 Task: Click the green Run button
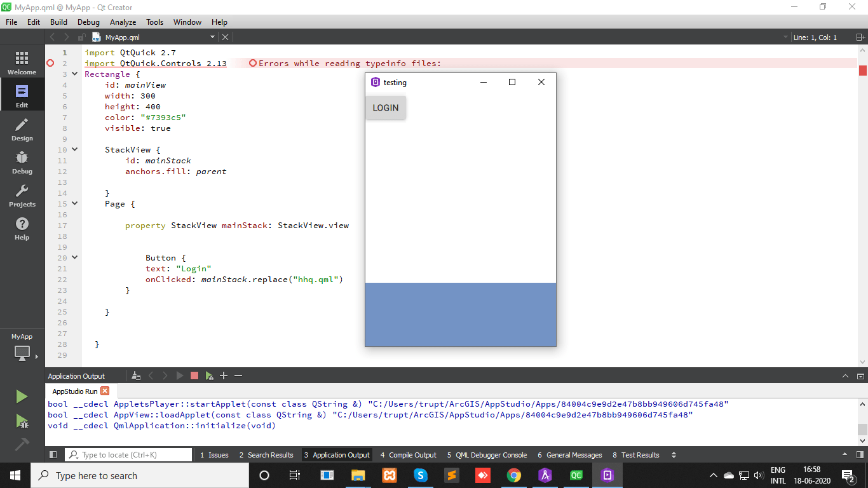[22, 397]
